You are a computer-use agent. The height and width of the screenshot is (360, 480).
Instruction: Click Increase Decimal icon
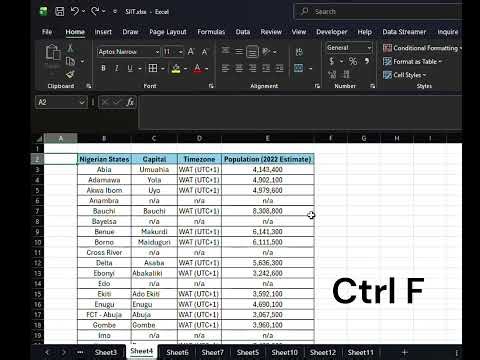[332, 74]
